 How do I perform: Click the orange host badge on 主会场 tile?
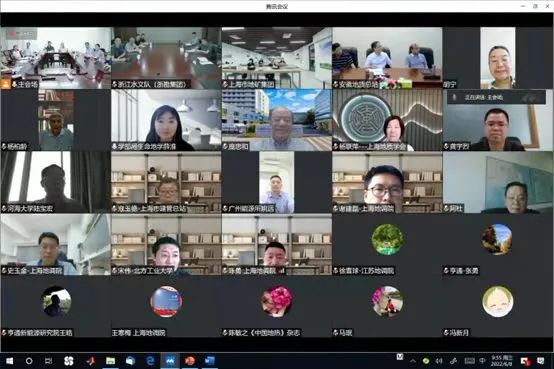coord(6,84)
